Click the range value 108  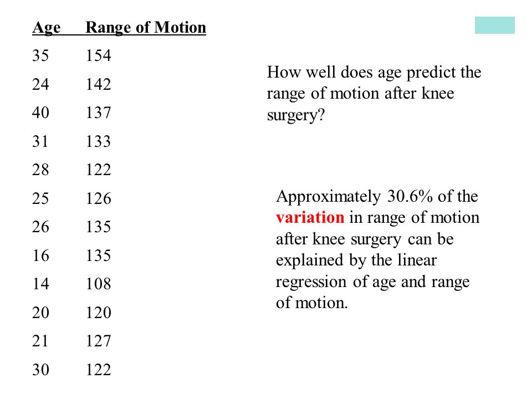click(x=98, y=284)
